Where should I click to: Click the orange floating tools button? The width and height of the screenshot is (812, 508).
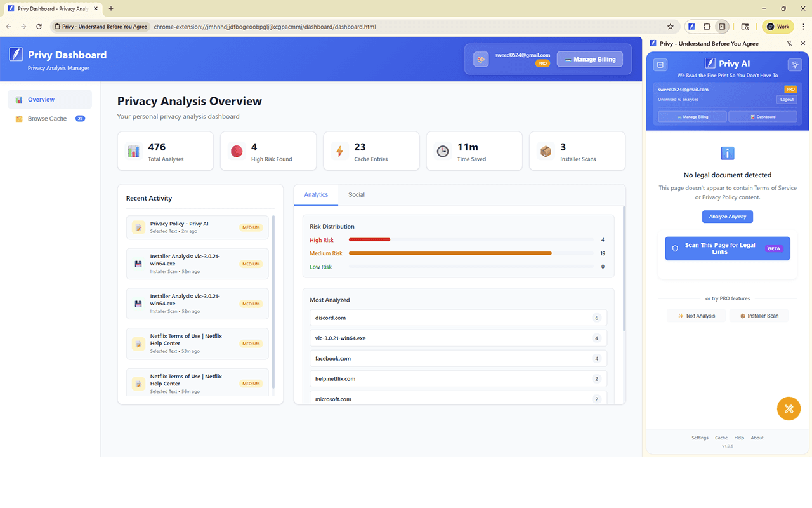[789, 409]
